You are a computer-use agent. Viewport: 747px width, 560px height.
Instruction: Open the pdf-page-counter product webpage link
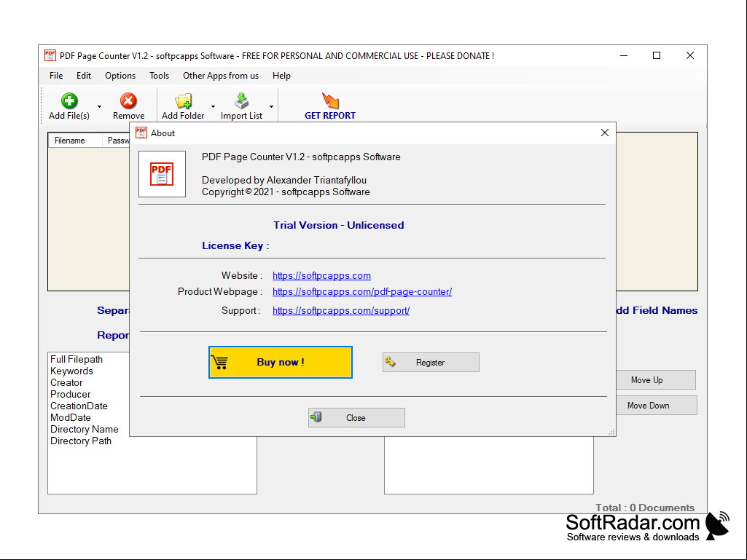click(362, 291)
